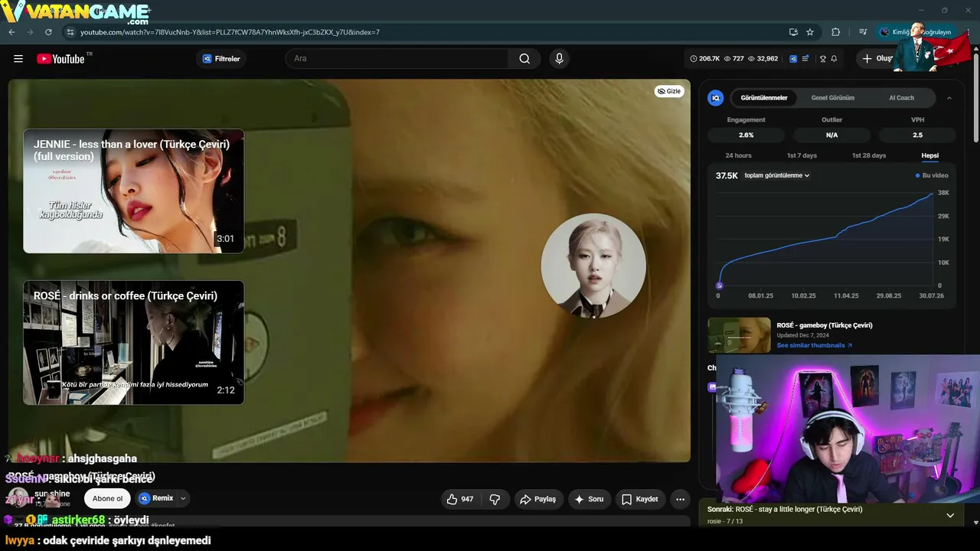Image resolution: width=980 pixels, height=551 pixels.
Task: Click the install app icon in the address bar
Action: coord(793,32)
